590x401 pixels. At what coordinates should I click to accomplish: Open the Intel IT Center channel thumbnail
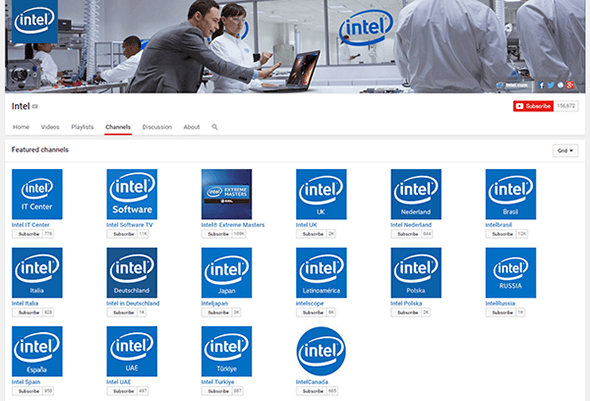point(37,194)
